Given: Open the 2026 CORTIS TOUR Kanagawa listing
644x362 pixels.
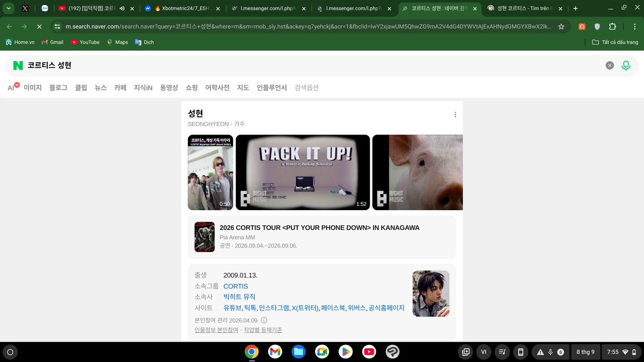Looking at the screenshot, I should pyautogui.click(x=322, y=237).
